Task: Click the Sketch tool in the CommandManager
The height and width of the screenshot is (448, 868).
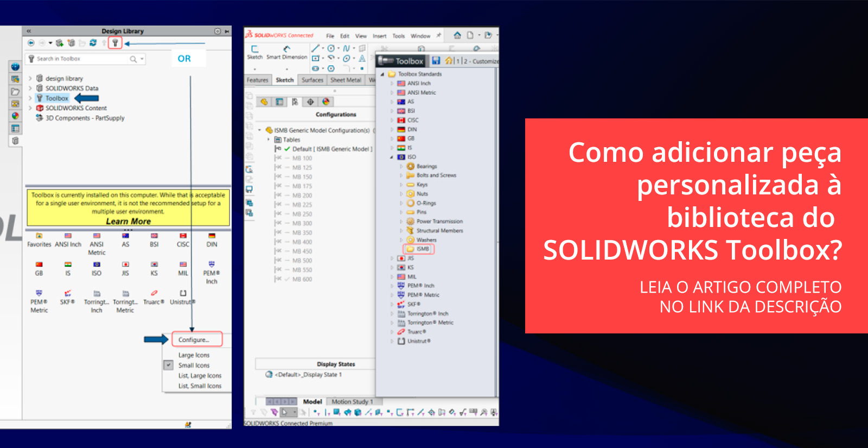Action: (254, 52)
